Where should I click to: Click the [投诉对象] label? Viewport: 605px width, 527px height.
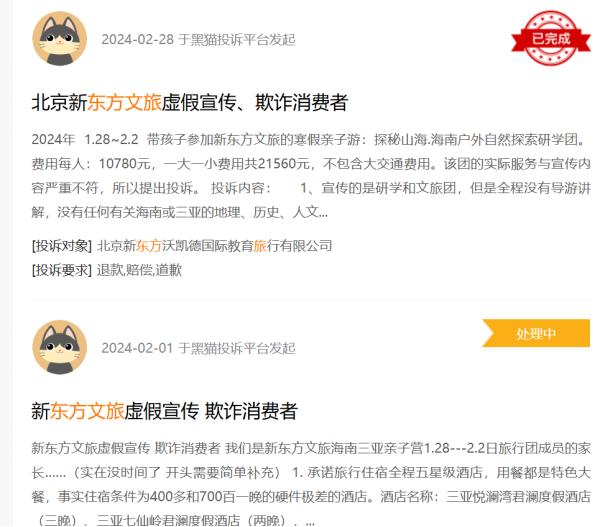(62, 246)
